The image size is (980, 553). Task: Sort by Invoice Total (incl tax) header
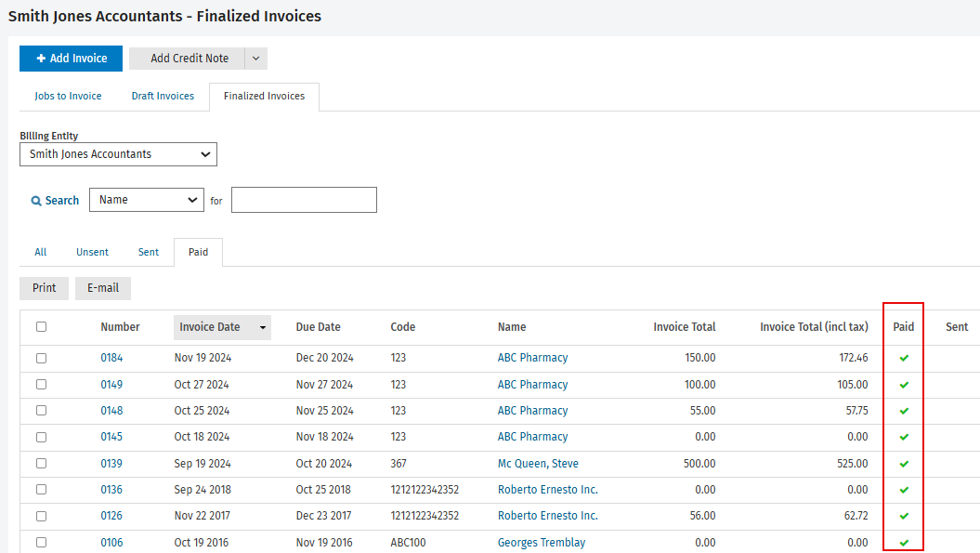814,327
